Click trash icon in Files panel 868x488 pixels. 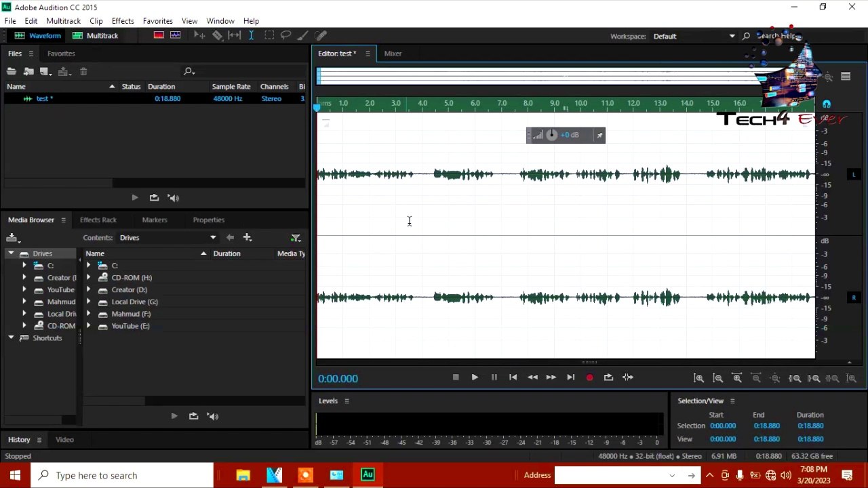coord(83,71)
